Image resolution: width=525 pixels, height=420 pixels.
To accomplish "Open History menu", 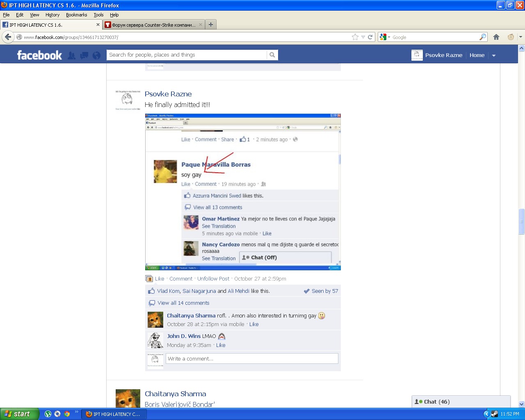I will click(52, 15).
